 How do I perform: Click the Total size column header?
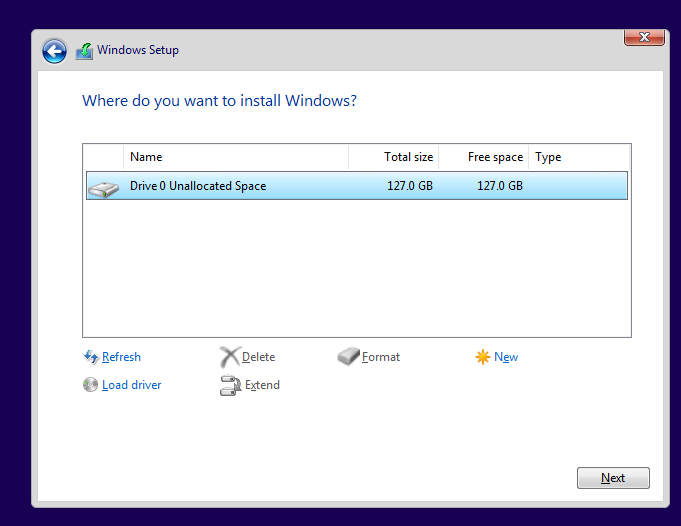coord(393,157)
